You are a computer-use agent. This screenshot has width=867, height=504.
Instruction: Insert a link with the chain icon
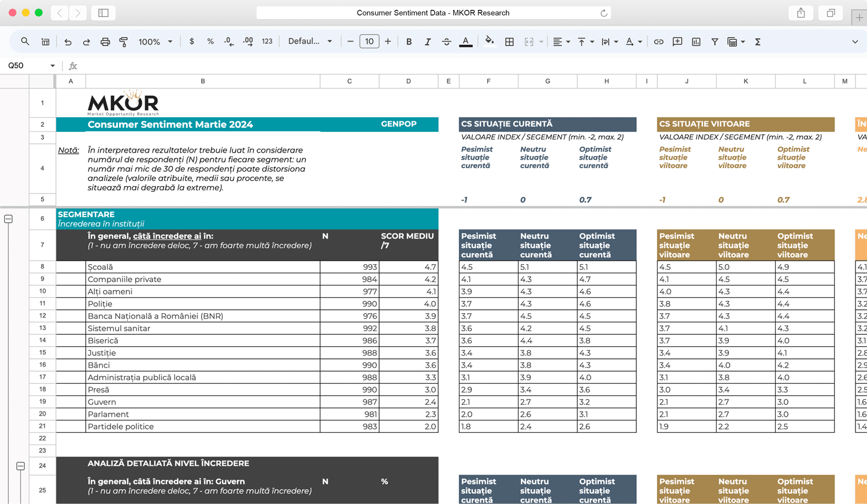click(658, 42)
